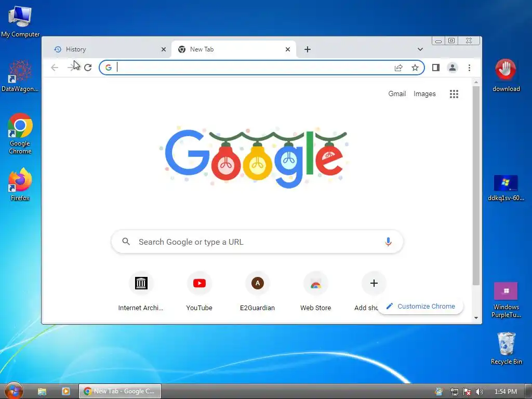Select the New Tab tab

(x=233, y=49)
